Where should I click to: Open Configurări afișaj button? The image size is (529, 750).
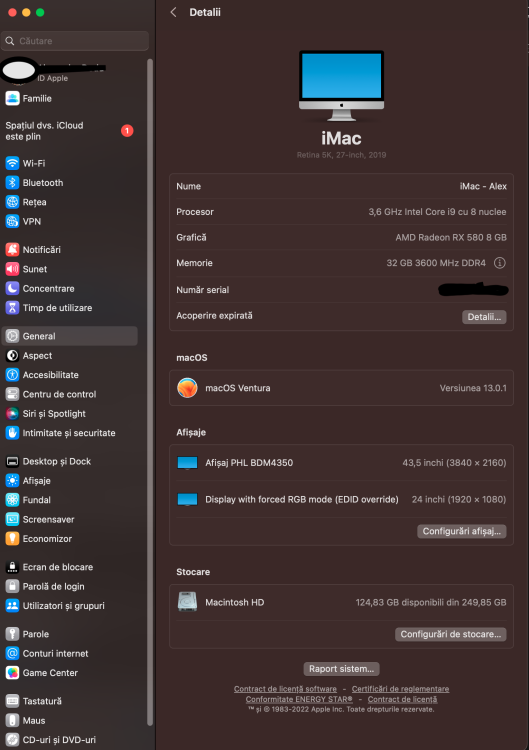[x=462, y=531]
